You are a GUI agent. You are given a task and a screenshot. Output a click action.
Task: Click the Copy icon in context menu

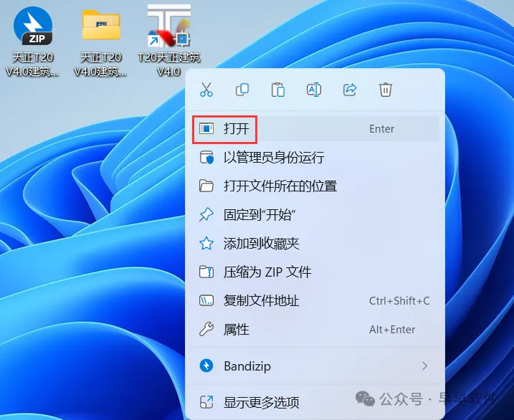tap(242, 90)
